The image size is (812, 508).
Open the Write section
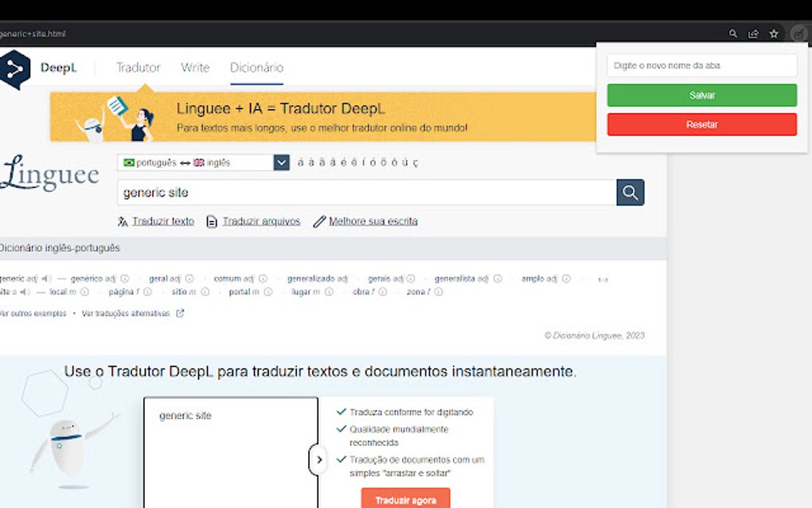tap(195, 68)
